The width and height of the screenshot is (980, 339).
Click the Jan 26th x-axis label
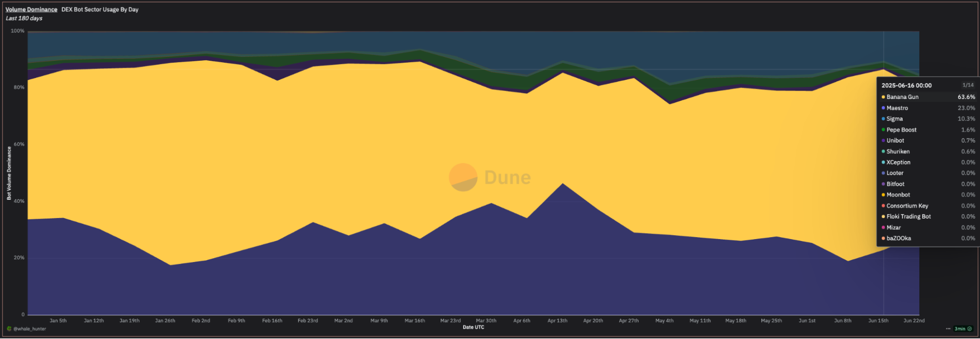(165, 320)
